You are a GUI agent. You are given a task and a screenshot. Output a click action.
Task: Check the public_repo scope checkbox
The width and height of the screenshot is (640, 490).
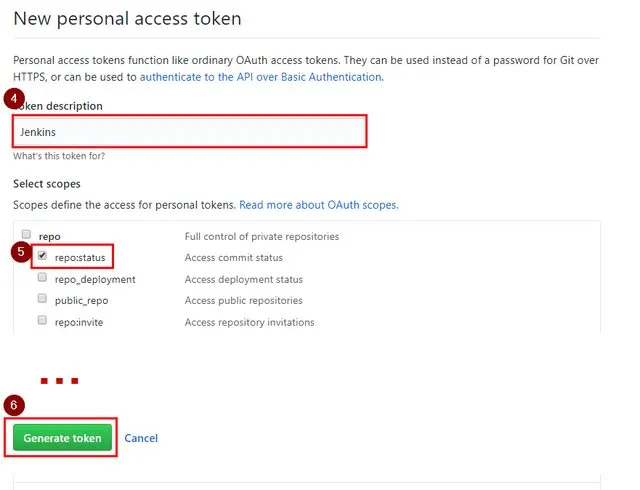42,299
